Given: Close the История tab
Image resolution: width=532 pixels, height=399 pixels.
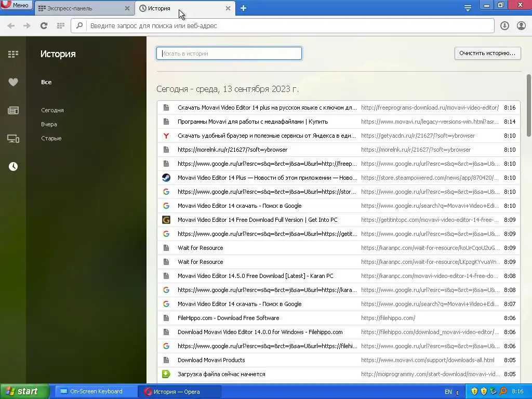Looking at the screenshot, I should point(228,8).
